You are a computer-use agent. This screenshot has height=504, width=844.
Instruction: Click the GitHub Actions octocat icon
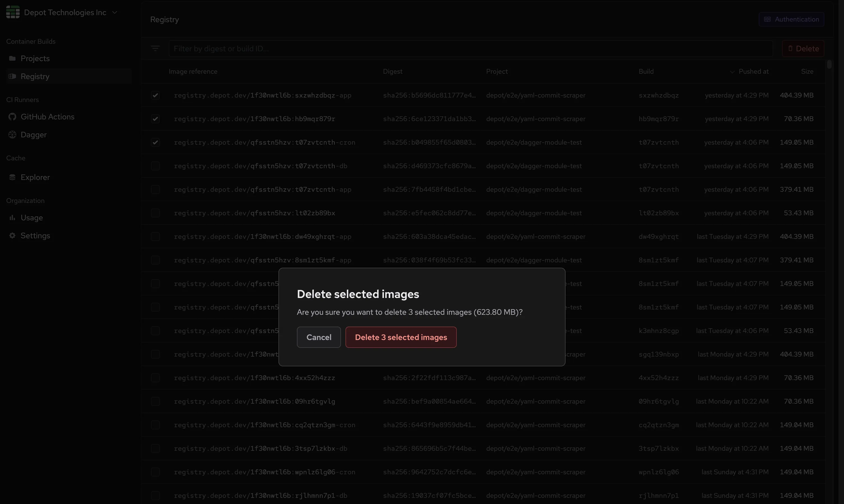pos(12,117)
